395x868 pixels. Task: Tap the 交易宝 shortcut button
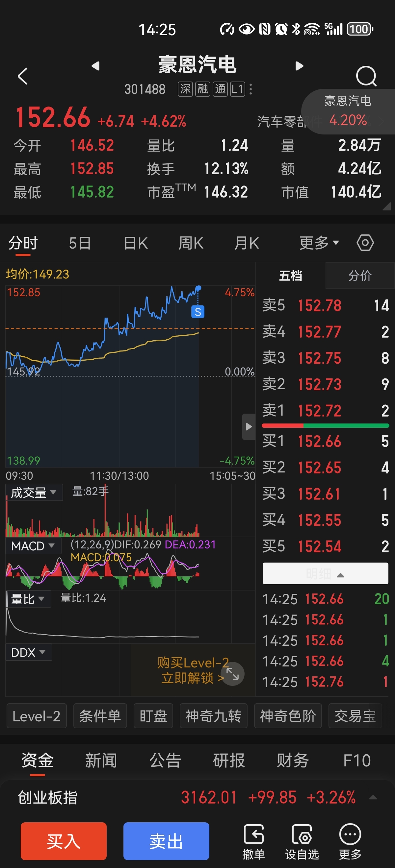pos(355,716)
